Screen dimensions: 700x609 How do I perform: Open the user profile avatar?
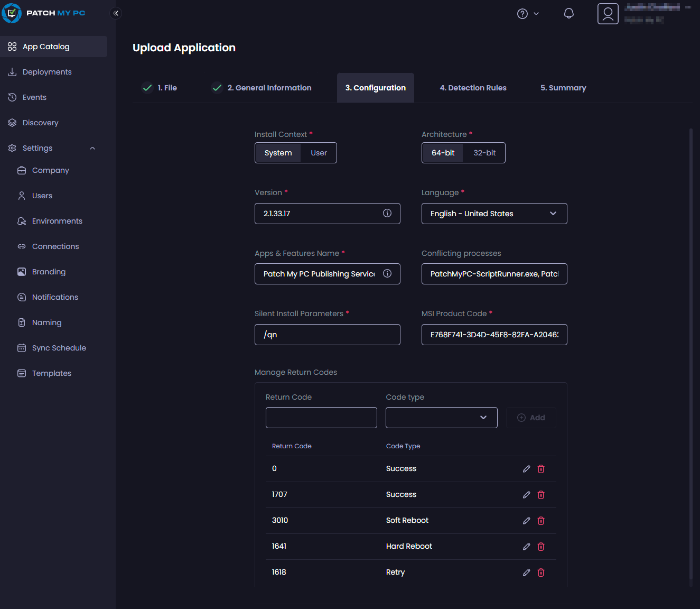coord(608,13)
